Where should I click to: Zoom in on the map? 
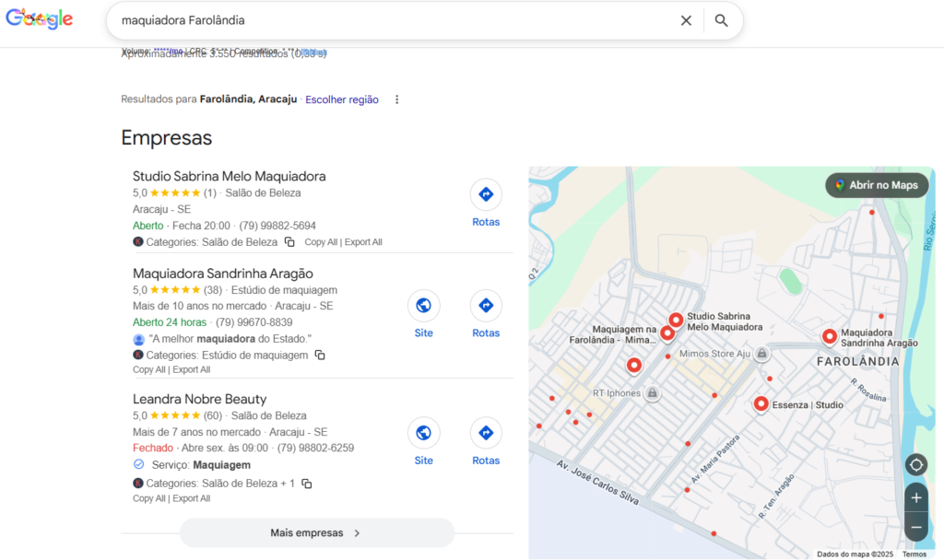915,498
